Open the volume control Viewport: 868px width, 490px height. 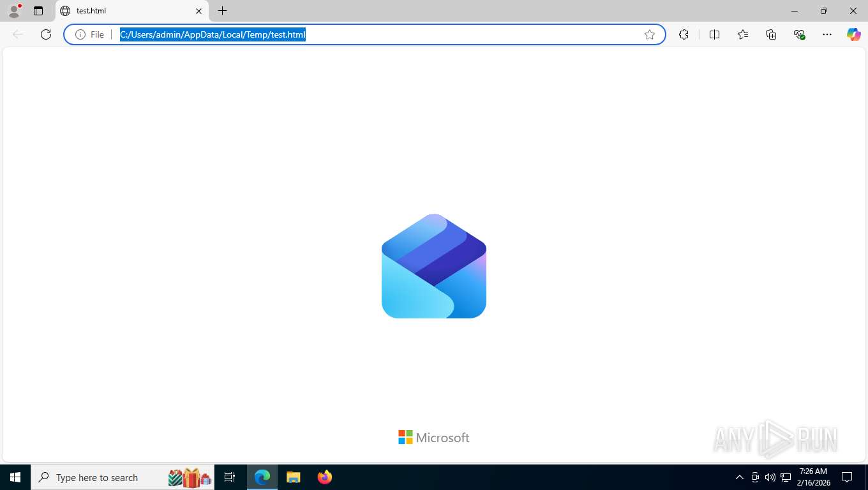[770, 477]
